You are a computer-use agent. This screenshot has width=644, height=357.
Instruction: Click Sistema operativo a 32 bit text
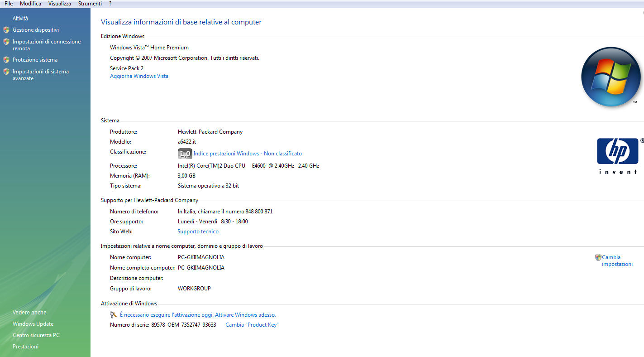click(208, 186)
